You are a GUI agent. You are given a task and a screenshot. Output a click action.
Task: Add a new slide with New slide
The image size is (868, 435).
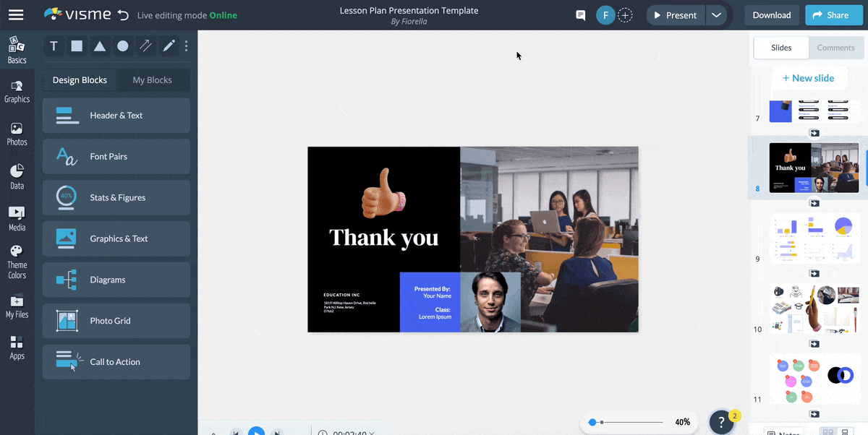pos(808,78)
